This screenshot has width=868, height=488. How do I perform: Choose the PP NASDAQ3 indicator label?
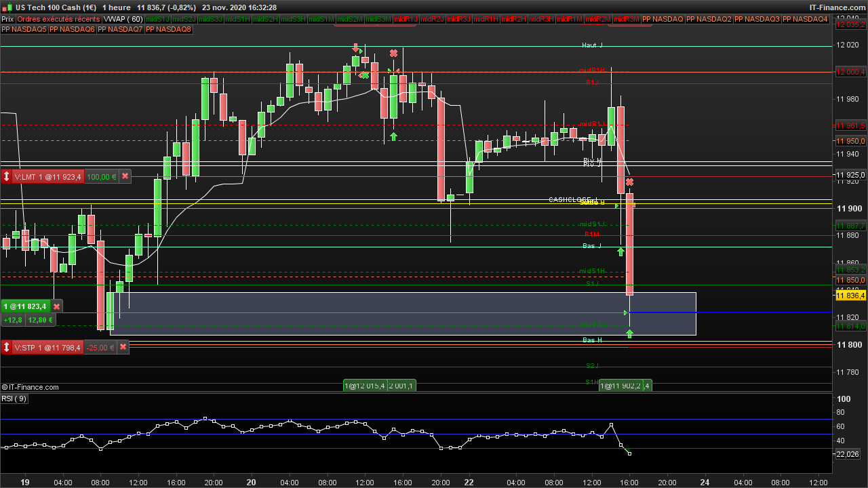click(757, 19)
